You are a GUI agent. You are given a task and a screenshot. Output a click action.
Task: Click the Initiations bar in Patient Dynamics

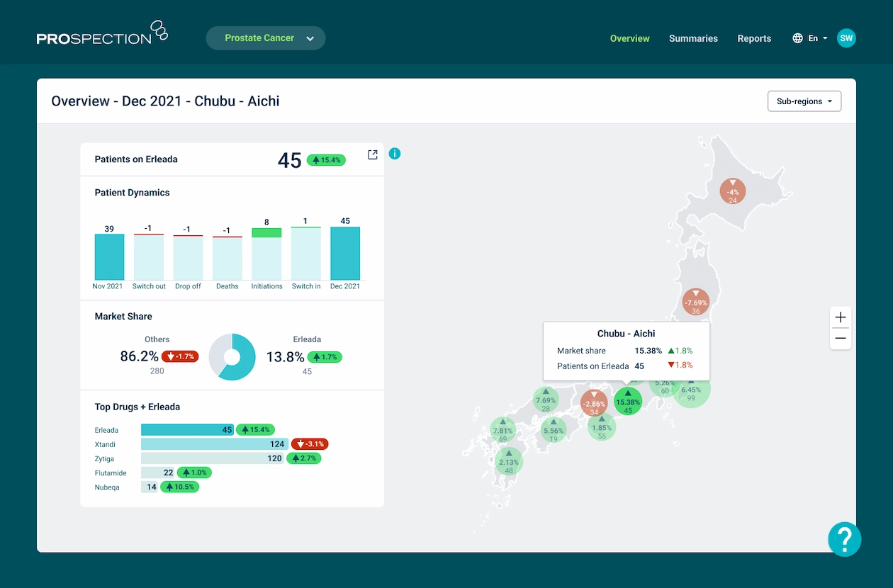[x=266, y=254]
